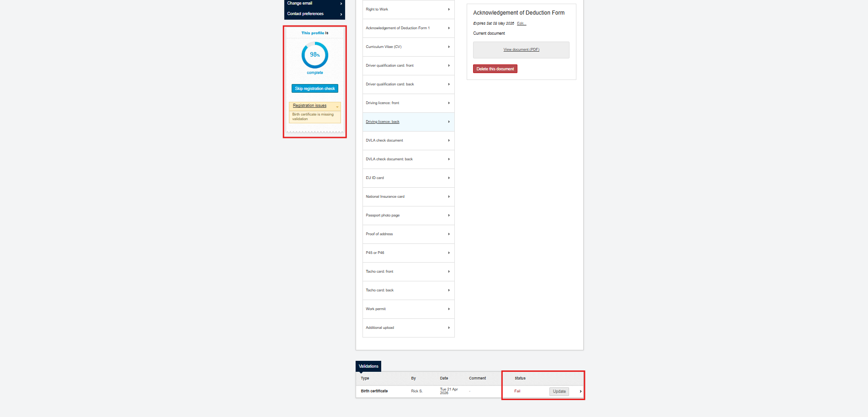Expand the Right to Work document row
This screenshot has height=417, width=868.
tap(408, 9)
